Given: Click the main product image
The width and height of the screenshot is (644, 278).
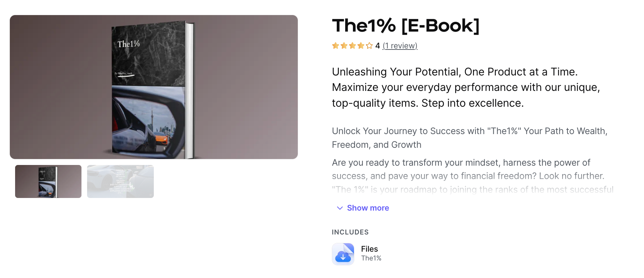Looking at the screenshot, I should click(x=154, y=87).
